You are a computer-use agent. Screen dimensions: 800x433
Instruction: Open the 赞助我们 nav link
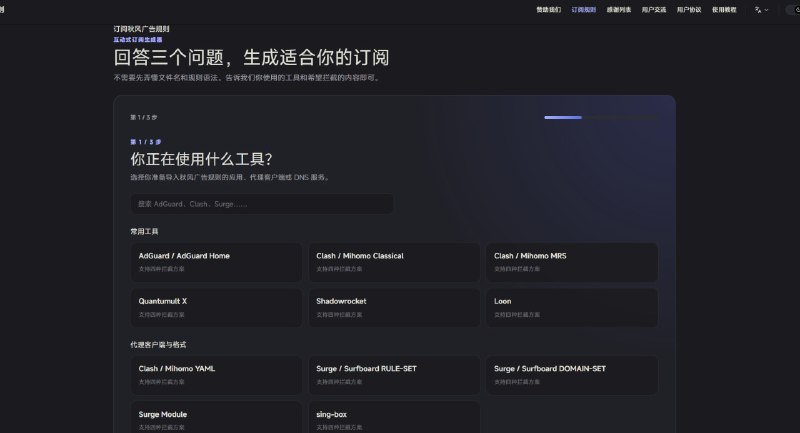click(548, 10)
